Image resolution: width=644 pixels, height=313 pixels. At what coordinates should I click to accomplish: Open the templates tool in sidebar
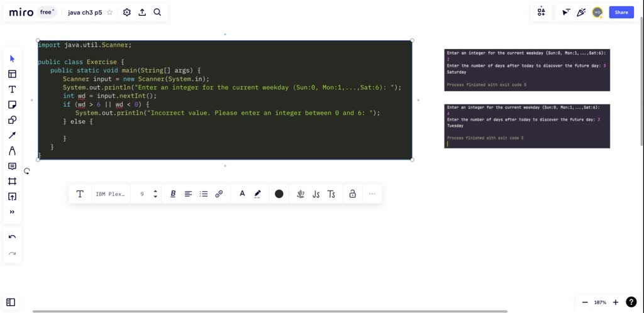(12, 74)
